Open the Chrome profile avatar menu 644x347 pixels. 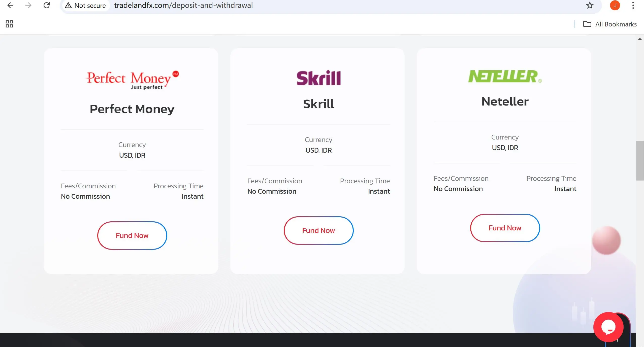[615, 5]
